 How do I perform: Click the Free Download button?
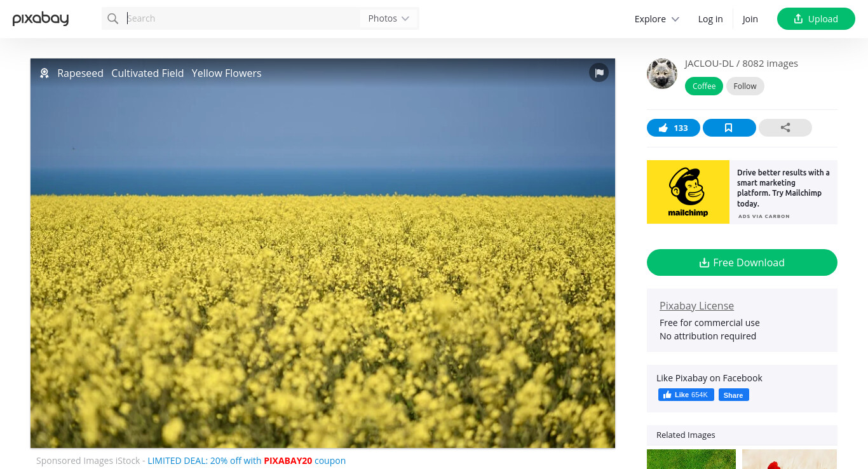point(742,262)
